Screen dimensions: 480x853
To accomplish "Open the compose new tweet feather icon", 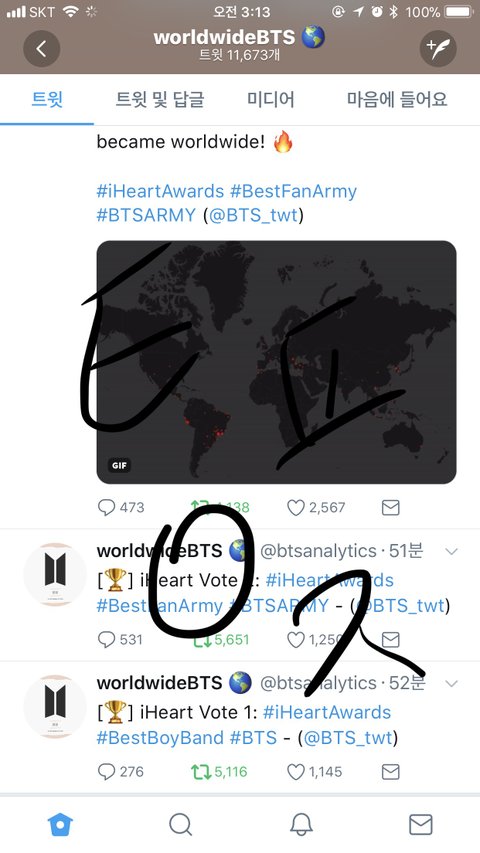I will click(438, 49).
